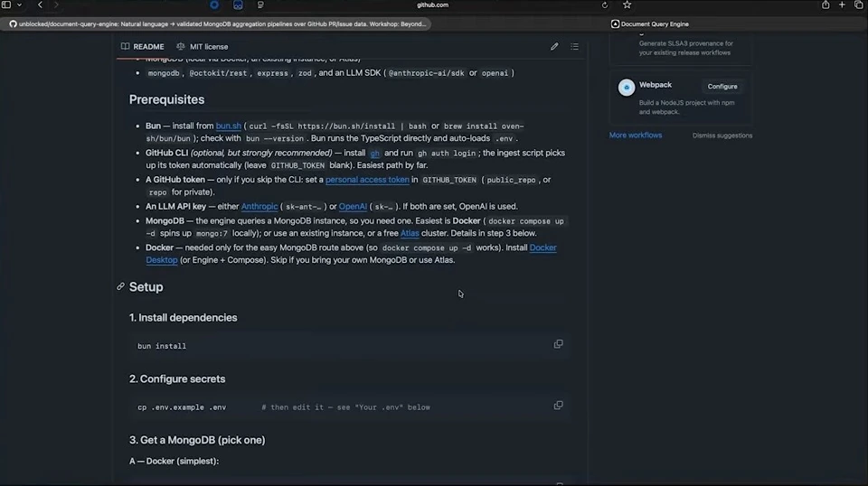Viewport: 868px width, 486px height.
Task: Click the github.com address bar
Action: [x=432, y=5]
